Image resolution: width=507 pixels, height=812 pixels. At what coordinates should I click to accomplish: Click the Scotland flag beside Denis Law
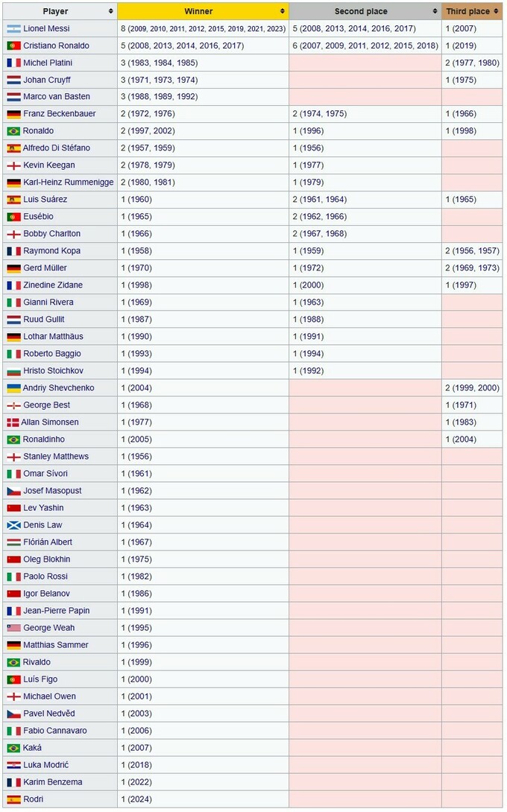(x=13, y=525)
